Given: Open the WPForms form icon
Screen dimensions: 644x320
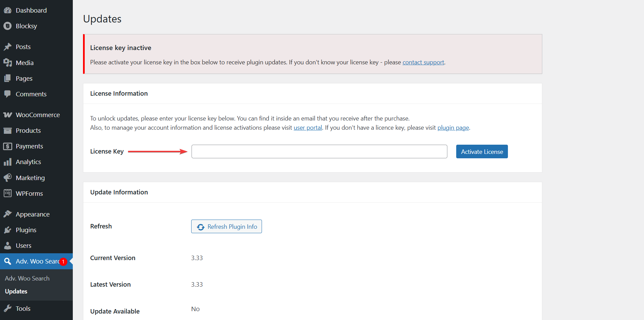Looking at the screenshot, I should click(7, 193).
